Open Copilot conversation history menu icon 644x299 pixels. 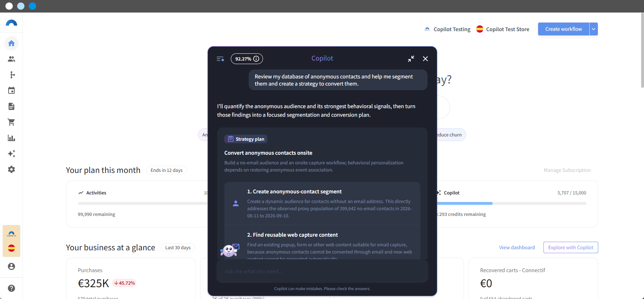220,59
